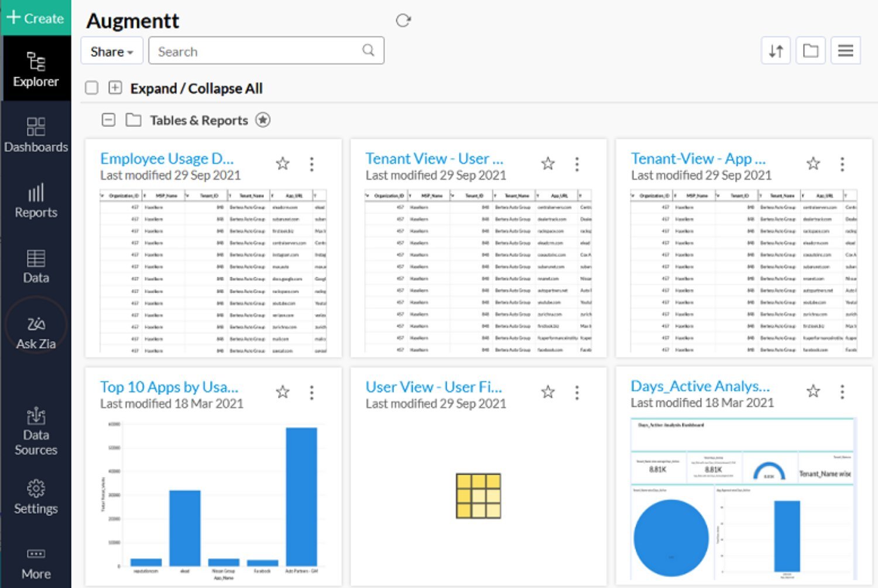Open the Top 10 Apps bar chart thumbnail
Image resolution: width=878 pixels, height=588 pixels.
coord(213,498)
